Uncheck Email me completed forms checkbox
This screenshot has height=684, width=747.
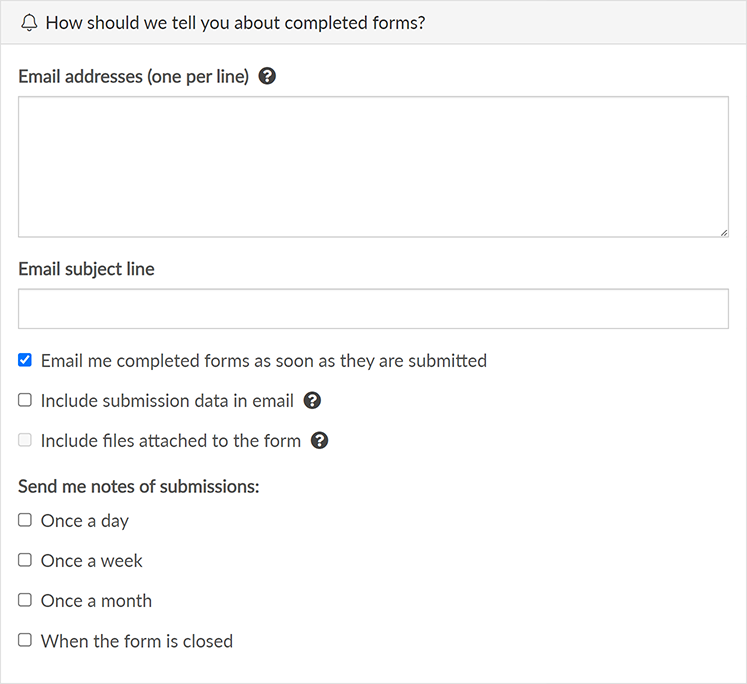coord(25,360)
